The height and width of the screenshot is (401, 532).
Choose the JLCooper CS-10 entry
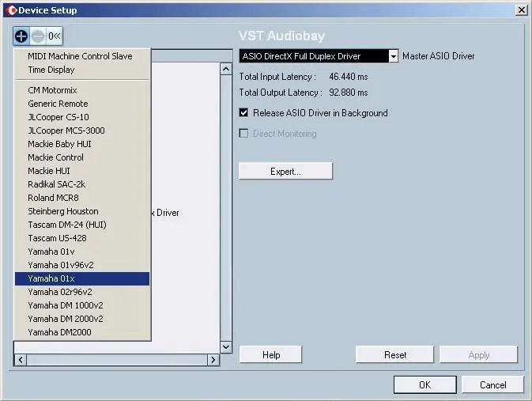click(81, 117)
